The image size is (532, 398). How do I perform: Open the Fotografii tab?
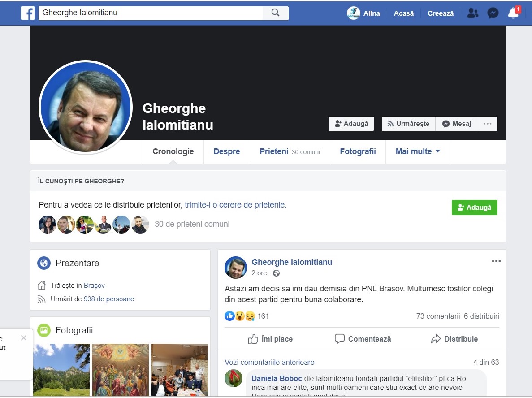click(357, 151)
